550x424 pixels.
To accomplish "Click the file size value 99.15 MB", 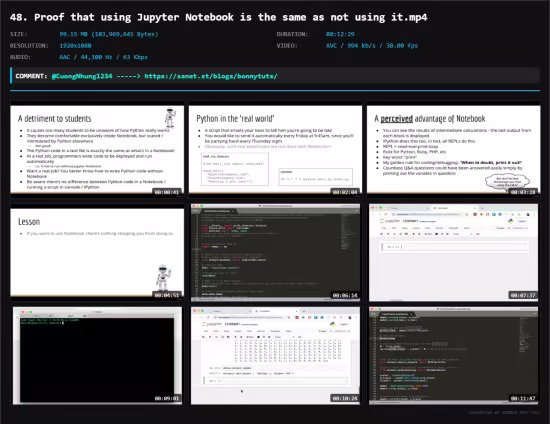I will point(109,34).
